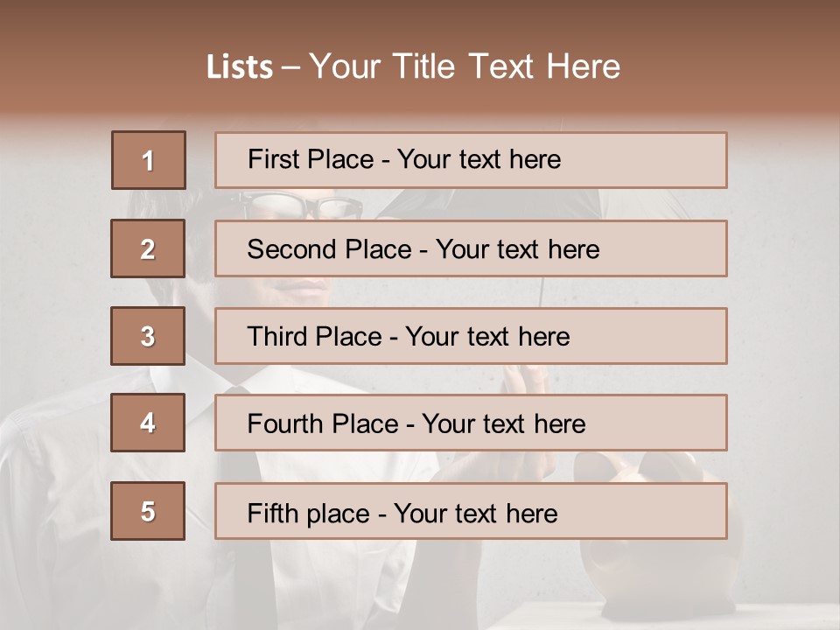Select the Third Place text bar
840x630 pixels.
coord(471,336)
